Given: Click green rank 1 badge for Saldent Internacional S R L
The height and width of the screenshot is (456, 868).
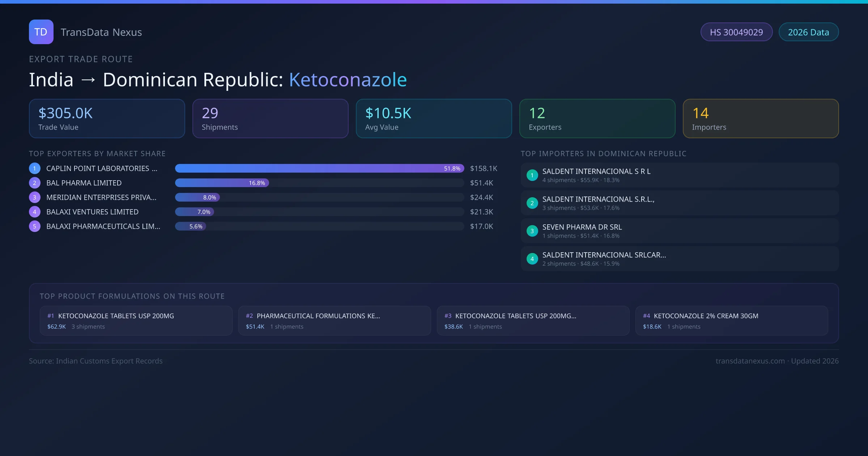Looking at the screenshot, I should click(x=532, y=175).
